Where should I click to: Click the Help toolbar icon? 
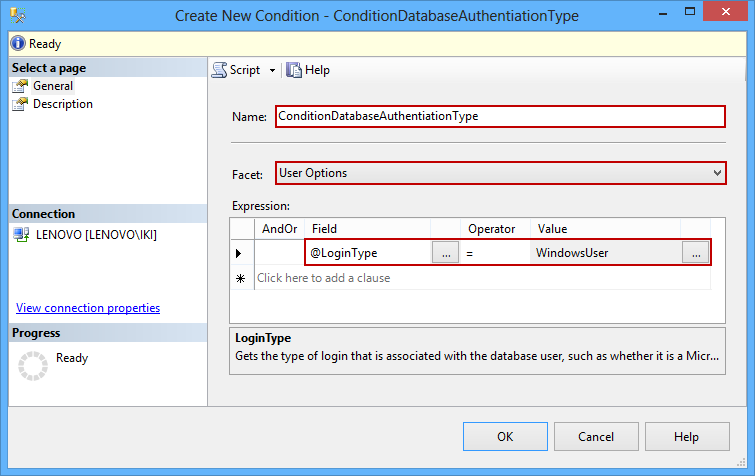(295, 70)
